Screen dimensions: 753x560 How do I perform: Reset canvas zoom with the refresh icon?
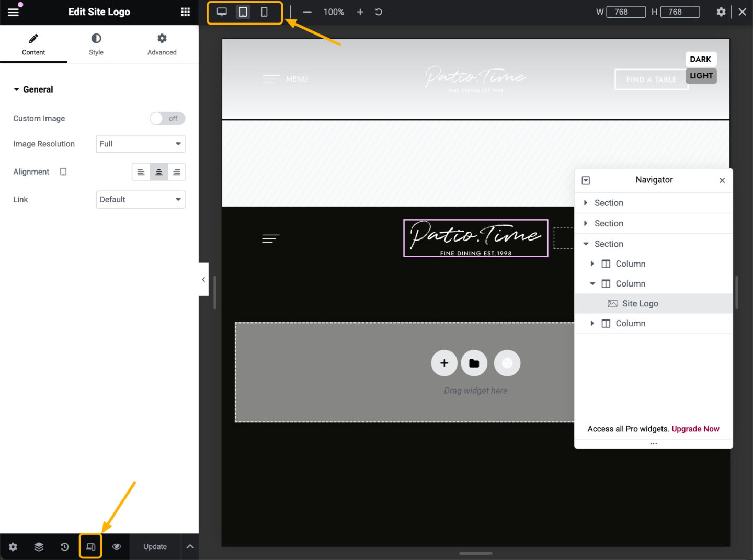[x=378, y=12]
